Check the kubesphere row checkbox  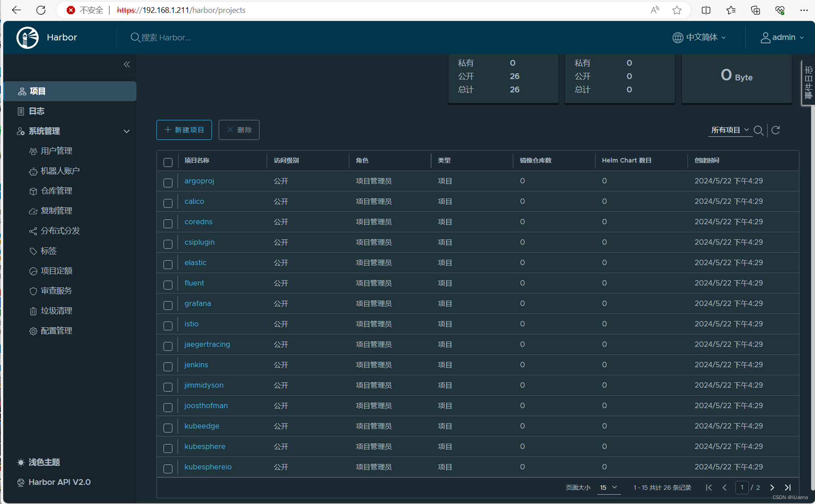[x=168, y=448]
